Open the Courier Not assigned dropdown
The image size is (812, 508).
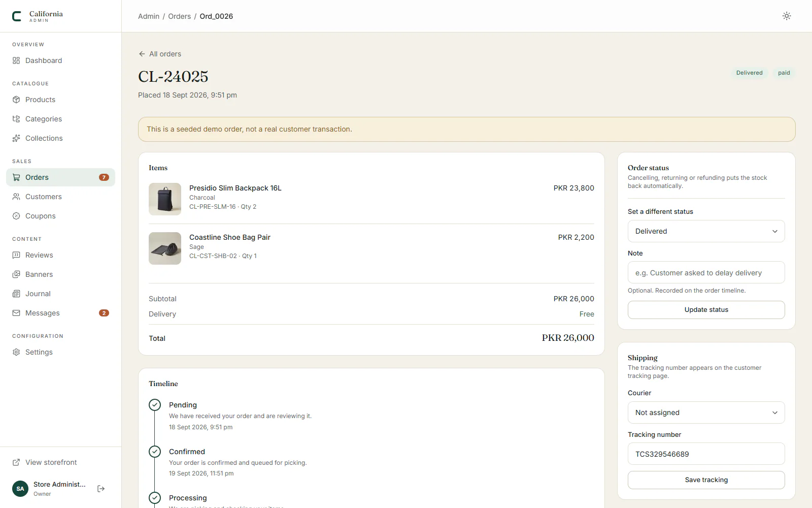706,412
